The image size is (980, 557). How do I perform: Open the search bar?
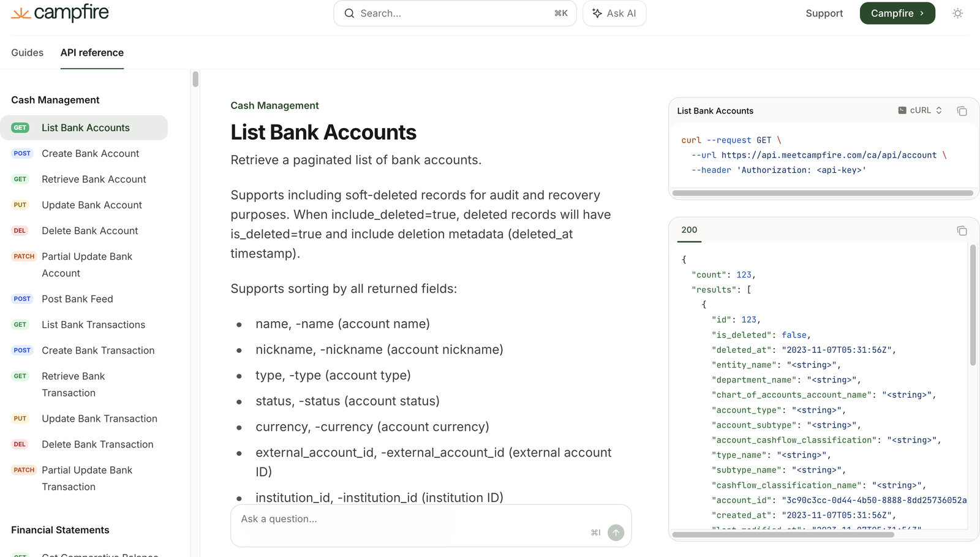tap(455, 13)
